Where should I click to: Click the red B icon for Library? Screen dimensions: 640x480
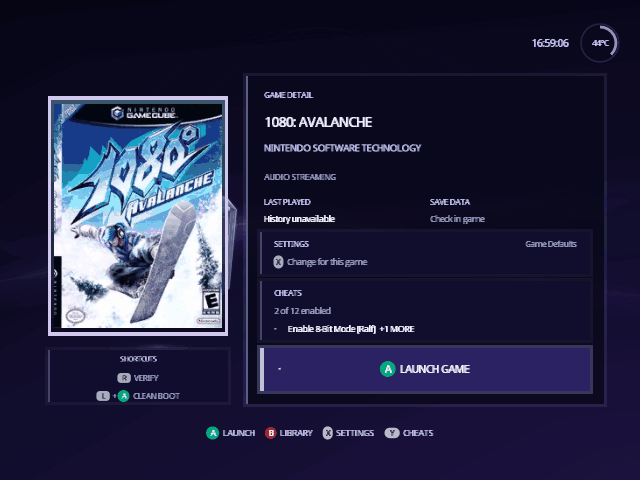270,433
